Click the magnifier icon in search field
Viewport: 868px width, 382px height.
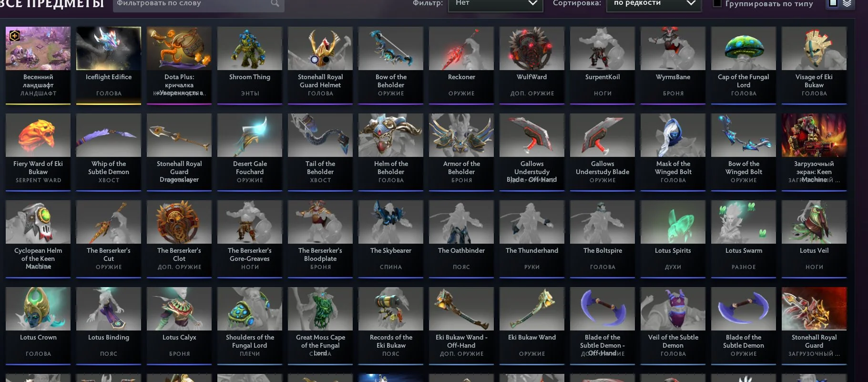pyautogui.click(x=275, y=3)
